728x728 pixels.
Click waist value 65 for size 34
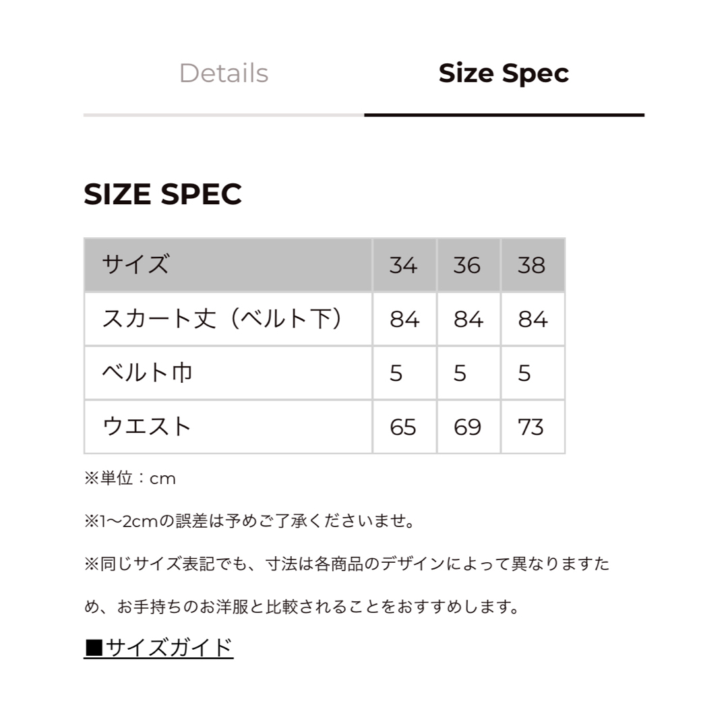click(x=404, y=427)
